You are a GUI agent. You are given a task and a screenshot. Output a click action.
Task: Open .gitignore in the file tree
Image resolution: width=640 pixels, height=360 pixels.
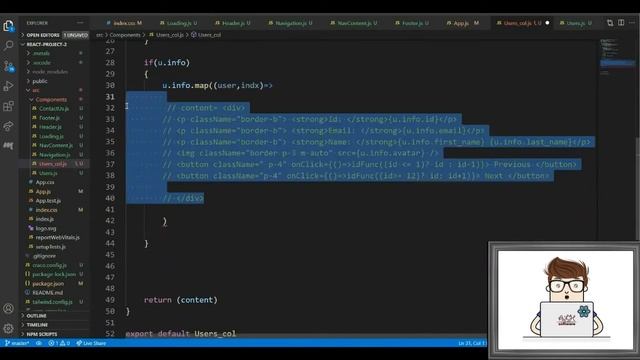click(x=44, y=256)
